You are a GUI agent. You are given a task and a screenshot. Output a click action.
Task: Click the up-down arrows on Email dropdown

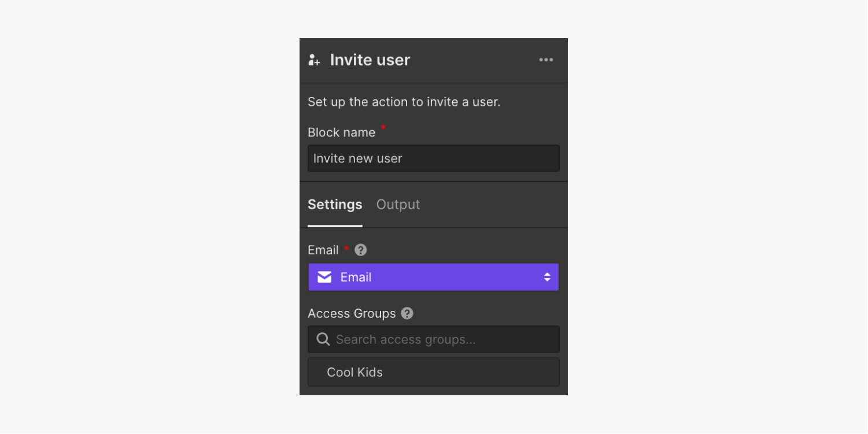(x=547, y=277)
